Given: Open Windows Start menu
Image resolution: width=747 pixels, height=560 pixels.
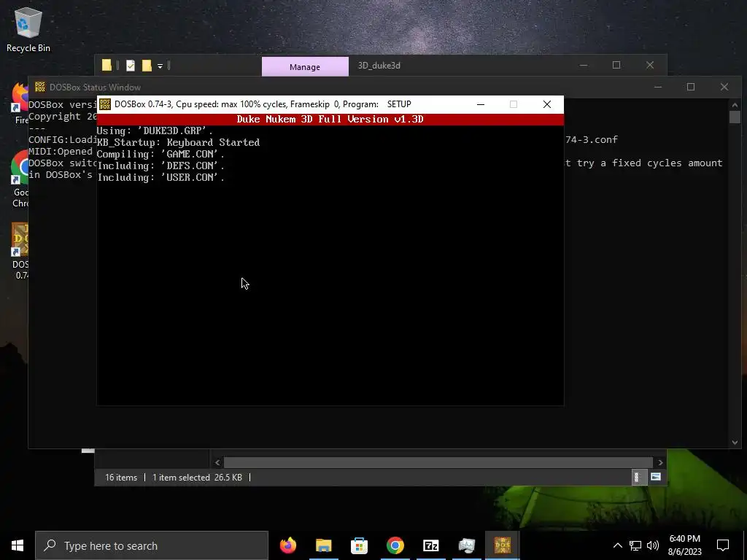Looking at the screenshot, I should (18, 545).
